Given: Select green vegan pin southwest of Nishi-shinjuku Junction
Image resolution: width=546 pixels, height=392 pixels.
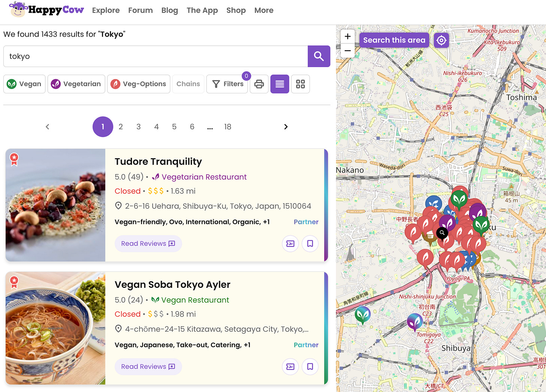Looking at the screenshot, I should 363,315.
